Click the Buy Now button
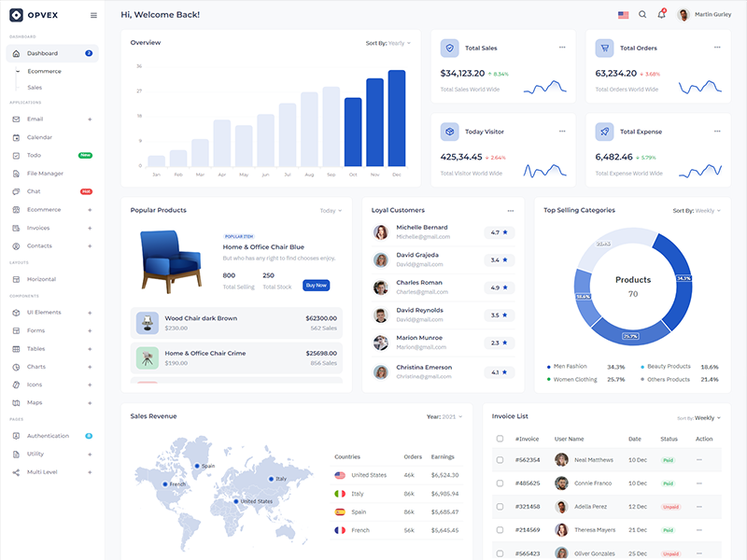This screenshot has height=560, width=747. pos(317,286)
